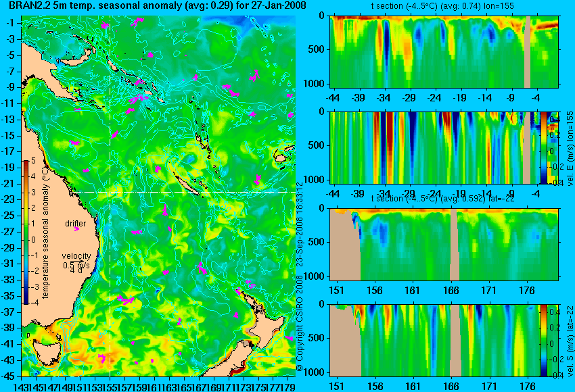Click the magenta drifter legend marker below 'drifter'

point(76,229)
